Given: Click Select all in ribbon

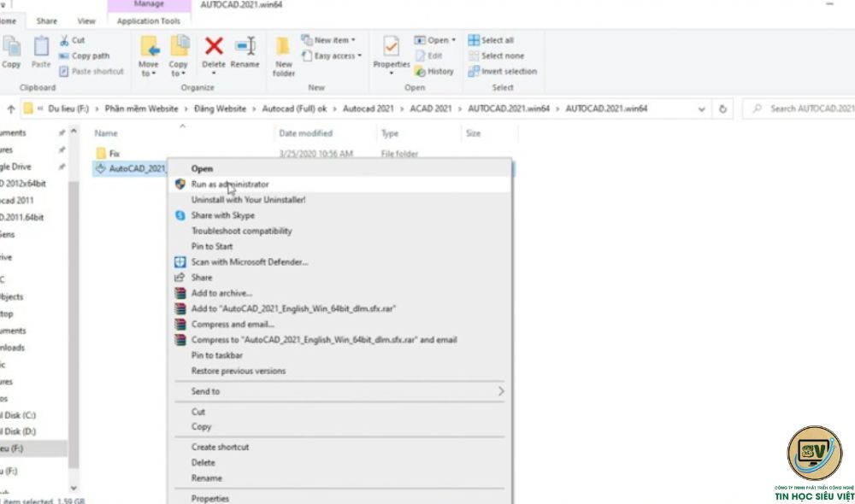Looking at the screenshot, I should tap(491, 40).
